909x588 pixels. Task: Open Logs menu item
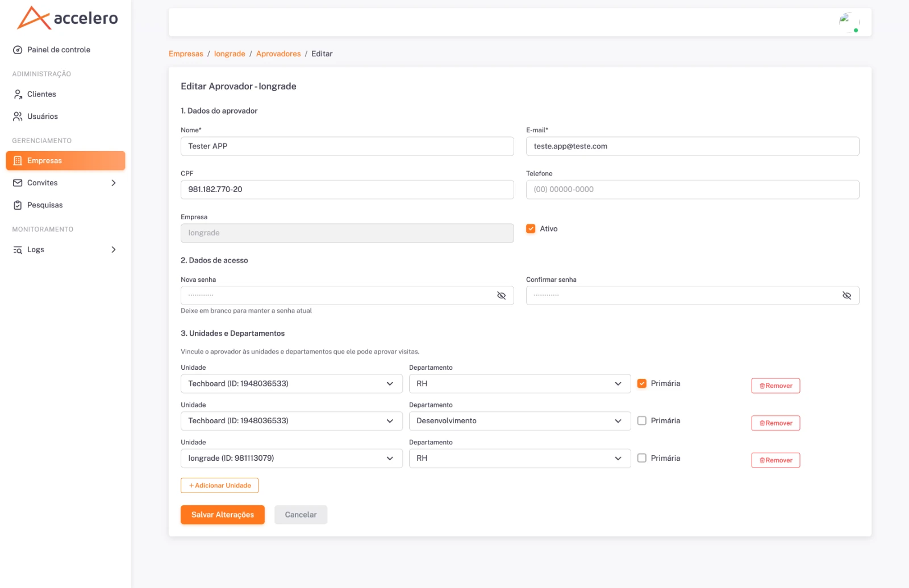[x=65, y=250]
